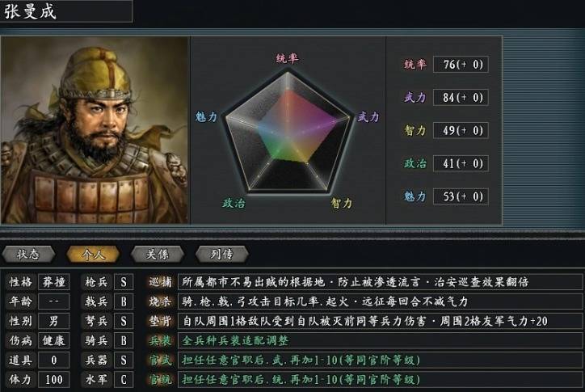
Task: Click the pentagon stats radar chart
Action: click(x=287, y=129)
